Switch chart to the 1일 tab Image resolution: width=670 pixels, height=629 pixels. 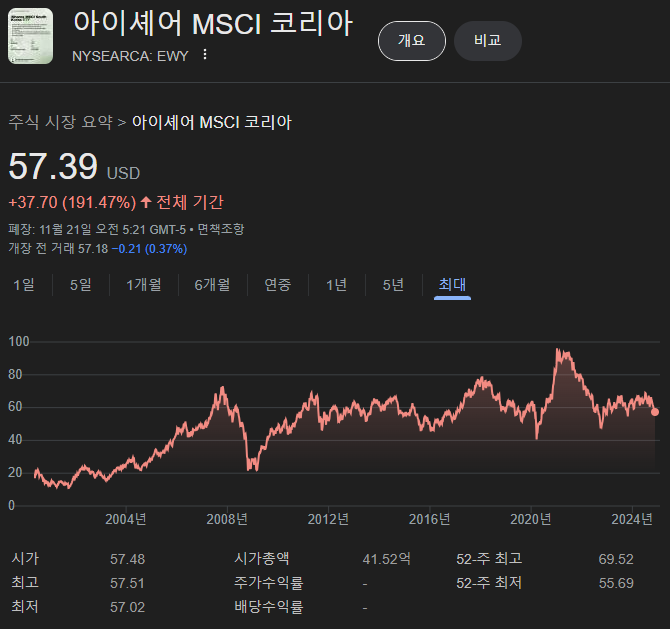(x=24, y=285)
